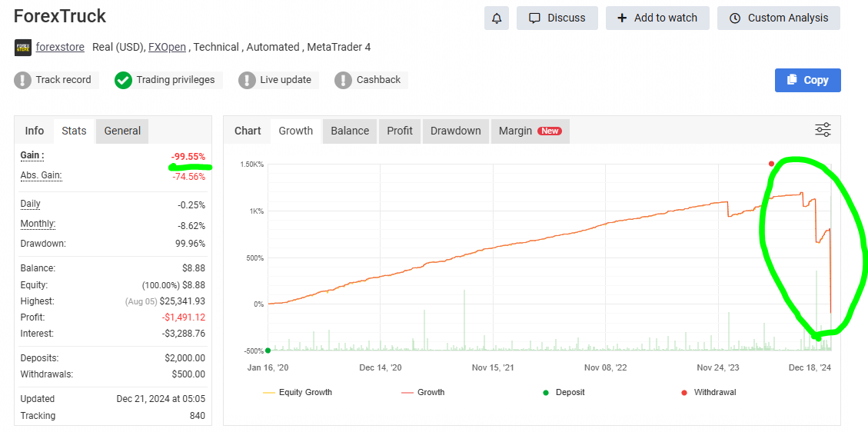
Task: Click the -99.55% gain value
Action: click(x=188, y=157)
